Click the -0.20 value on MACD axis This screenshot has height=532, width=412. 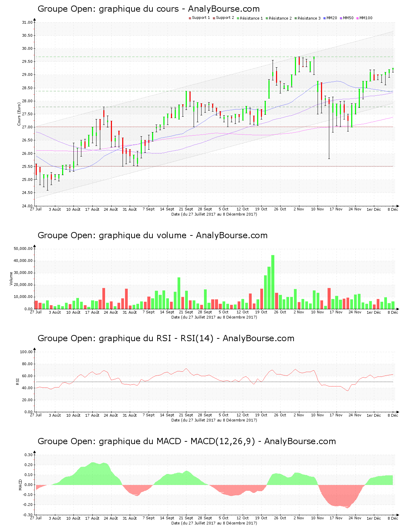(x=28, y=505)
